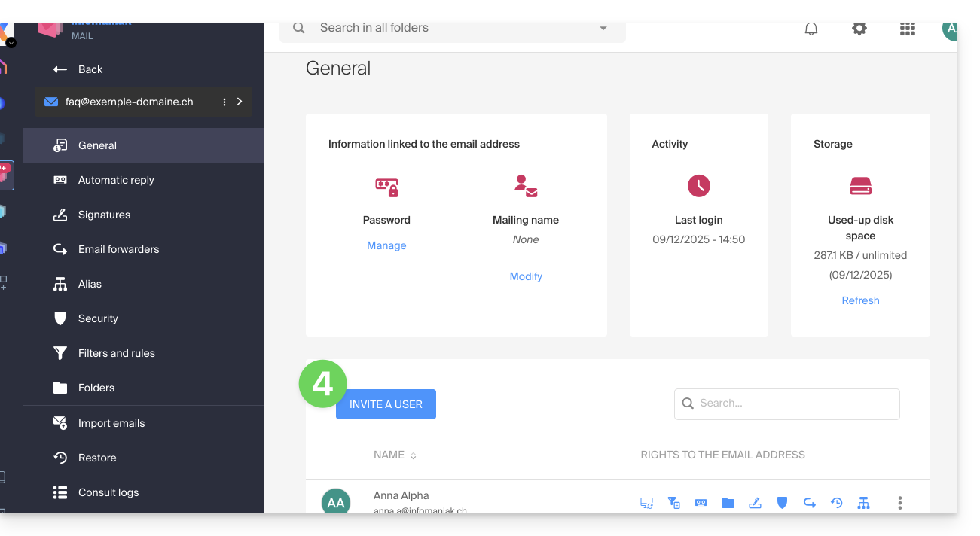Click Anna Alpha's signature right icon
980x536 pixels.
(755, 503)
